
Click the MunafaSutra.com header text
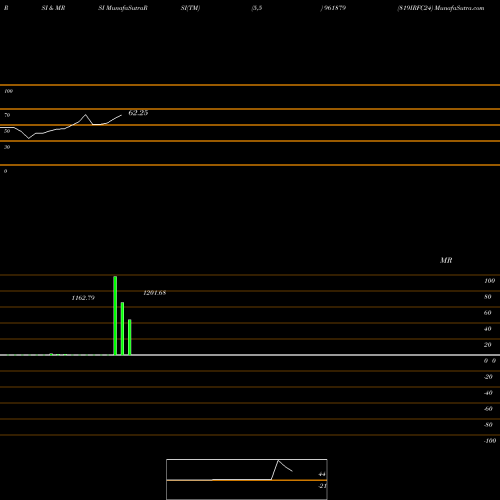pos(459,8)
